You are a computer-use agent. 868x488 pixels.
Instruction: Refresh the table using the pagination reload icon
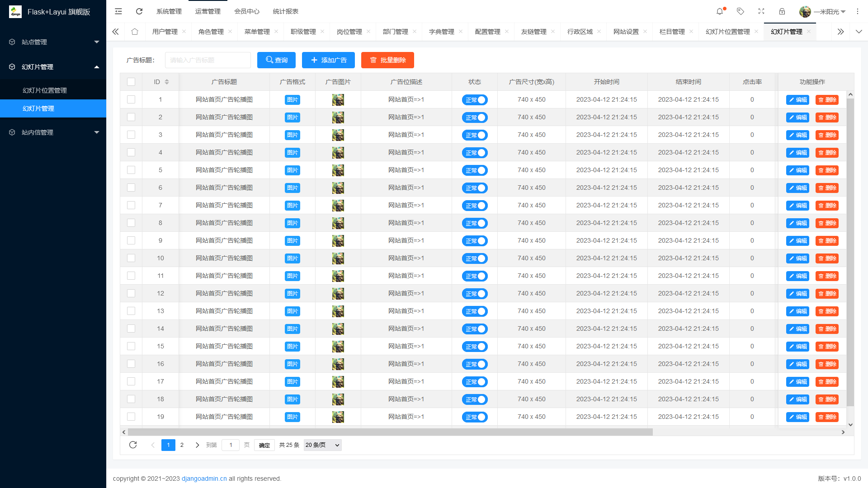coord(133,445)
